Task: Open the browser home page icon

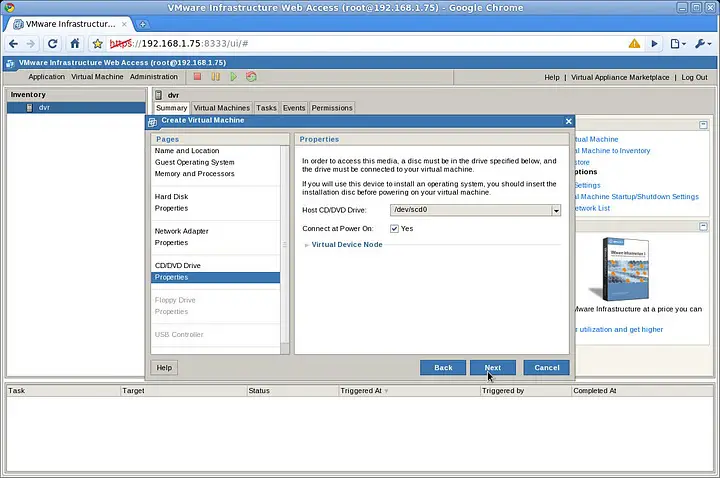Action: tap(75, 44)
